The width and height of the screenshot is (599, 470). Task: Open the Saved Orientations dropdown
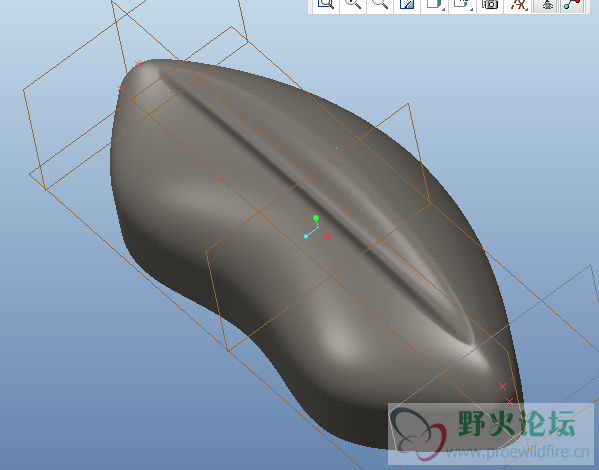(463, 5)
